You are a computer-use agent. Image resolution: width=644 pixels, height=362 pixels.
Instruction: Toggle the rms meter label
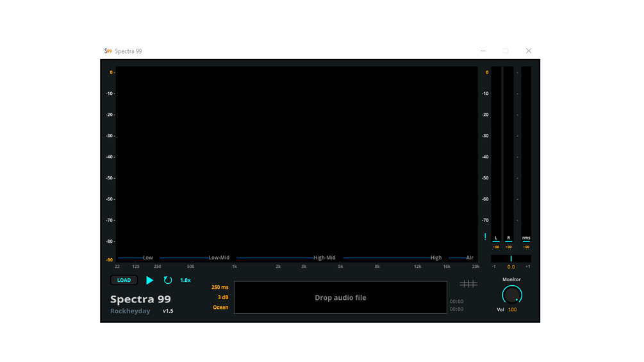tap(526, 238)
